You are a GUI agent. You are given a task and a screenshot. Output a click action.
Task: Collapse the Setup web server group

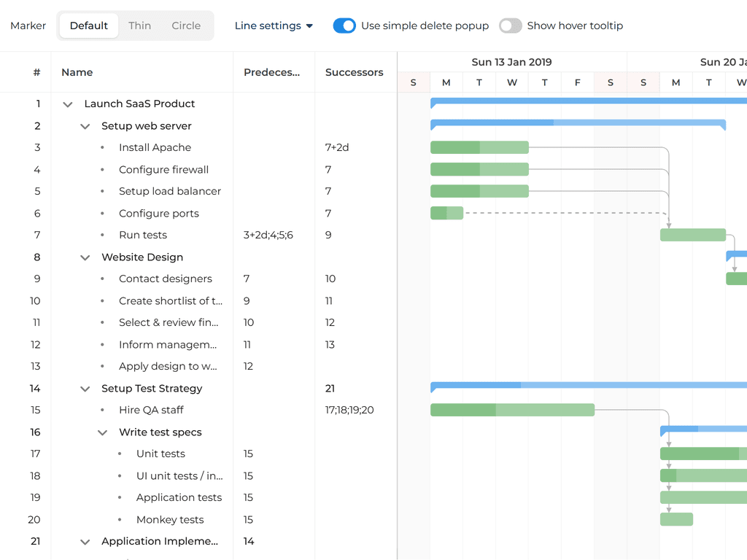pos(85,126)
